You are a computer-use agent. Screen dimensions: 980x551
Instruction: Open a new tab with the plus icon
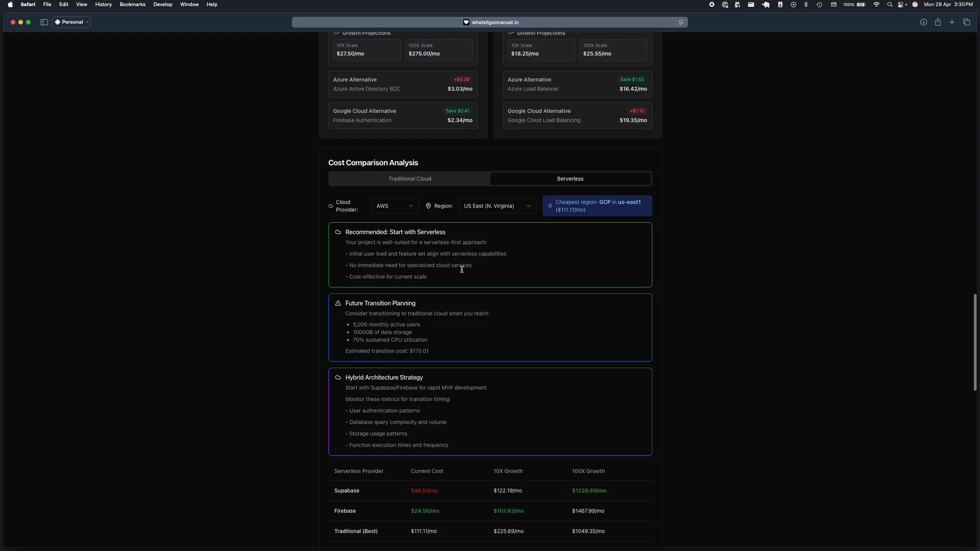pyautogui.click(x=952, y=22)
